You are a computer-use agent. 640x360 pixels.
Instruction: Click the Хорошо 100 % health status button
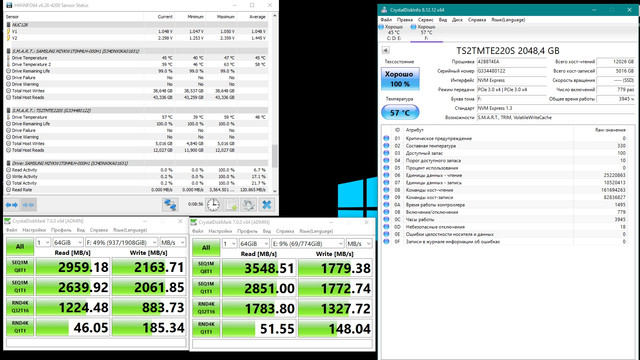tap(400, 79)
